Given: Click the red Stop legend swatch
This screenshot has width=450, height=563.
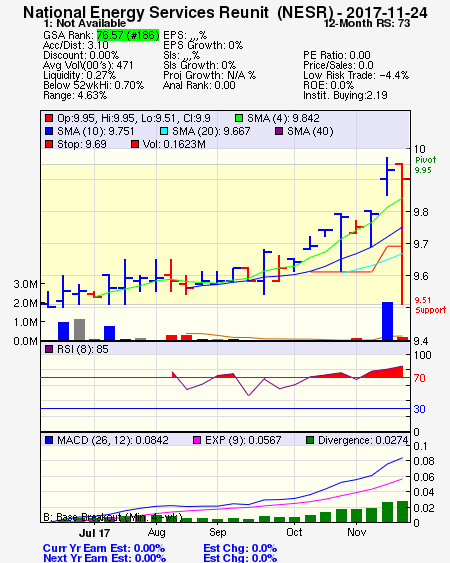Looking at the screenshot, I should [49, 144].
